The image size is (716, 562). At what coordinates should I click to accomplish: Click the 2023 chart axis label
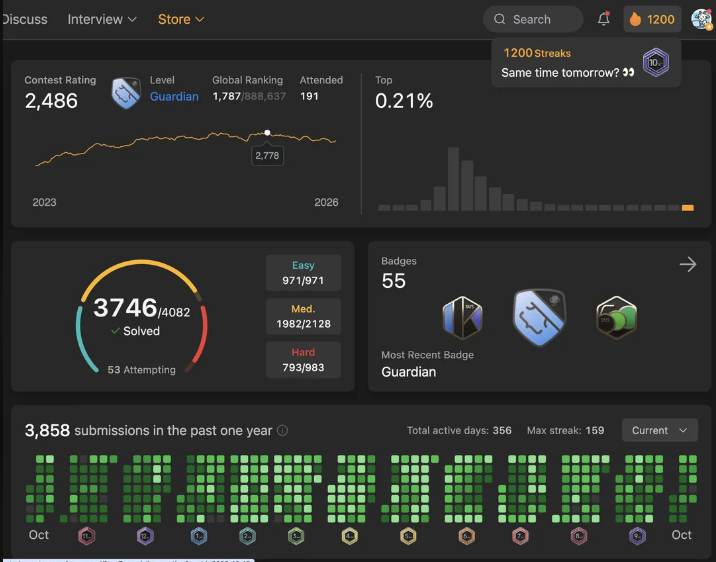pos(44,202)
